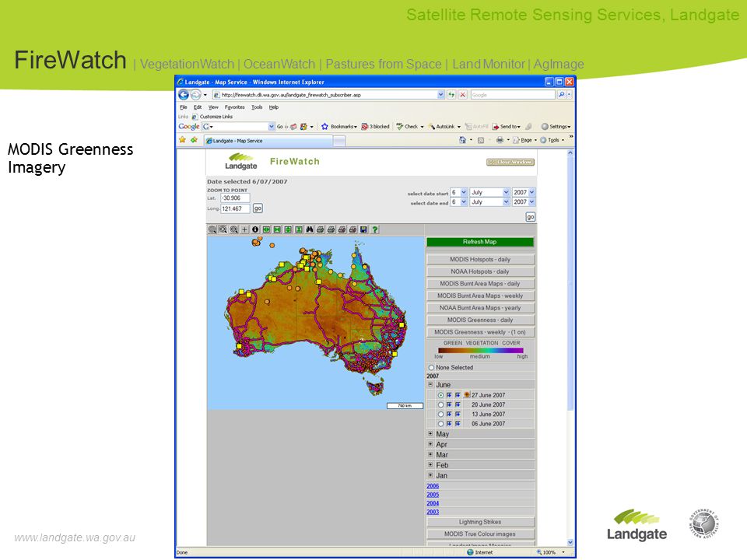Click the browser Forward arrow

click(195, 95)
